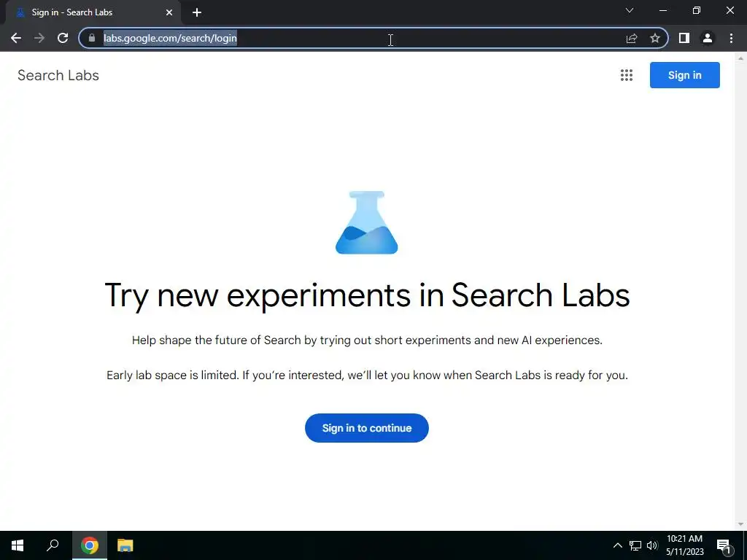This screenshot has height=560, width=747.
Task: Click text Early lab space is limited
Action: pyautogui.click(x=172, y=376)
